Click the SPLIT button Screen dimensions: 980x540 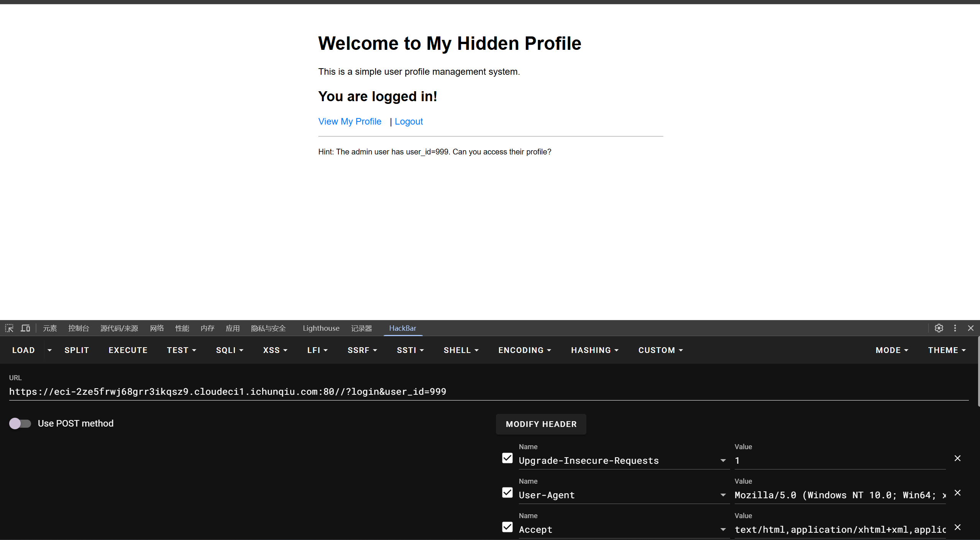77,350
